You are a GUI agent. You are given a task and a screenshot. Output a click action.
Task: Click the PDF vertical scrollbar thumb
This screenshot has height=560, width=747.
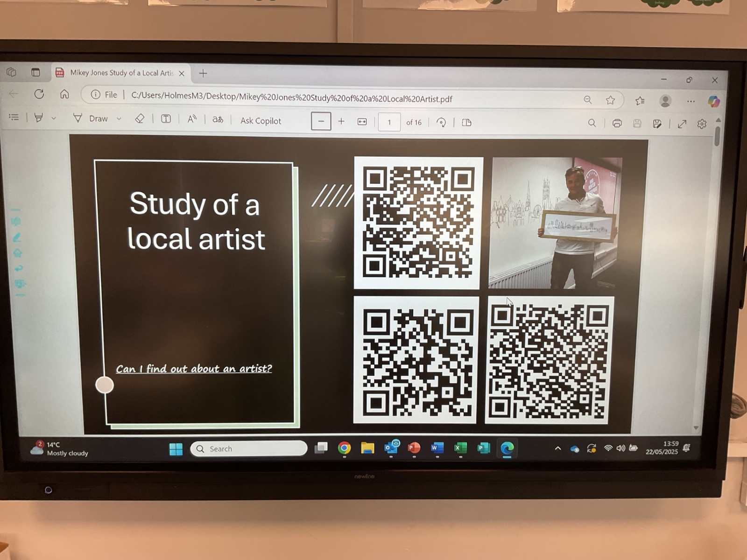pos(717,136)
